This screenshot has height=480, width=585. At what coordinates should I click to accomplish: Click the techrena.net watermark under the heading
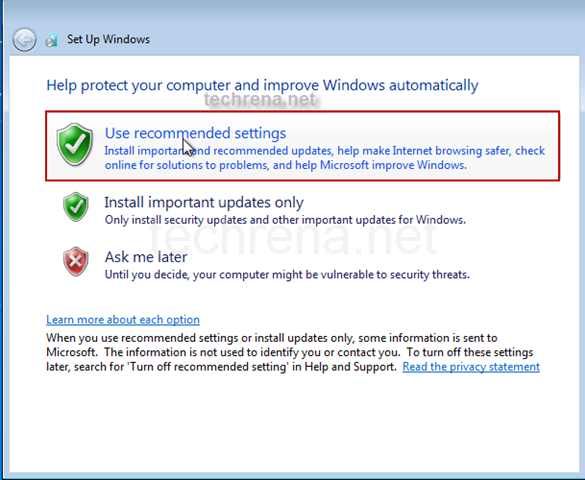(260, 100)
